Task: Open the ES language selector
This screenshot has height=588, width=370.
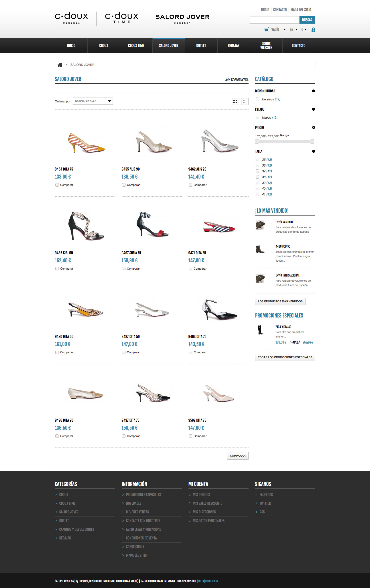Action: click(294, 30)
